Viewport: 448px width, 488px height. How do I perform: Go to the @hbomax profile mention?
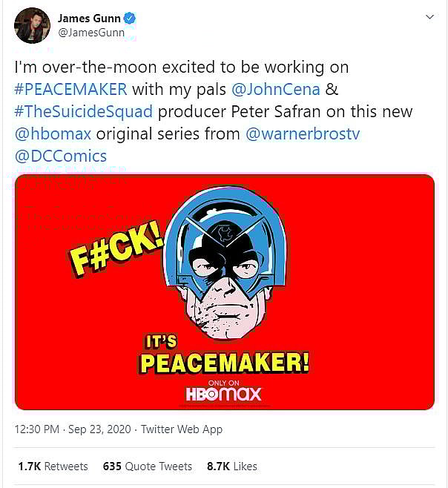coord(51,133)
